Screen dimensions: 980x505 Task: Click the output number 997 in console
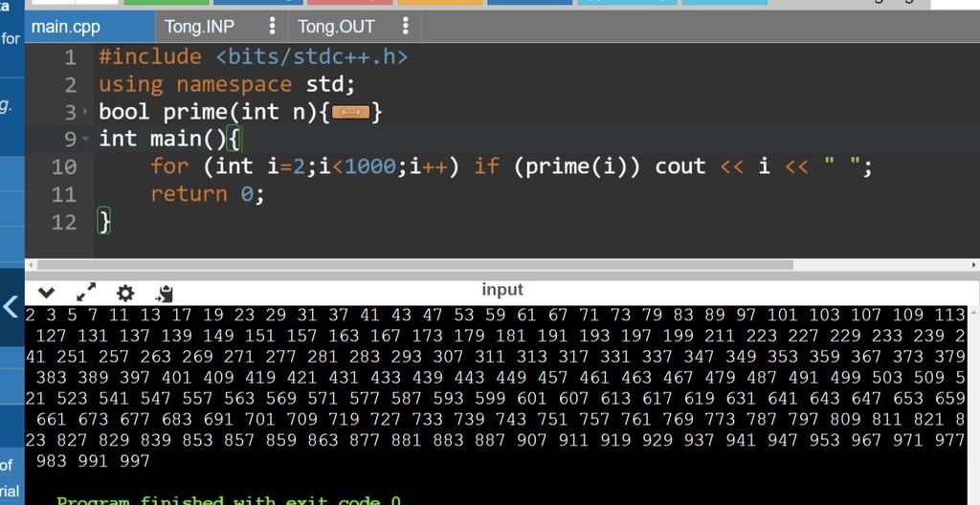click(x=135, y=461)
